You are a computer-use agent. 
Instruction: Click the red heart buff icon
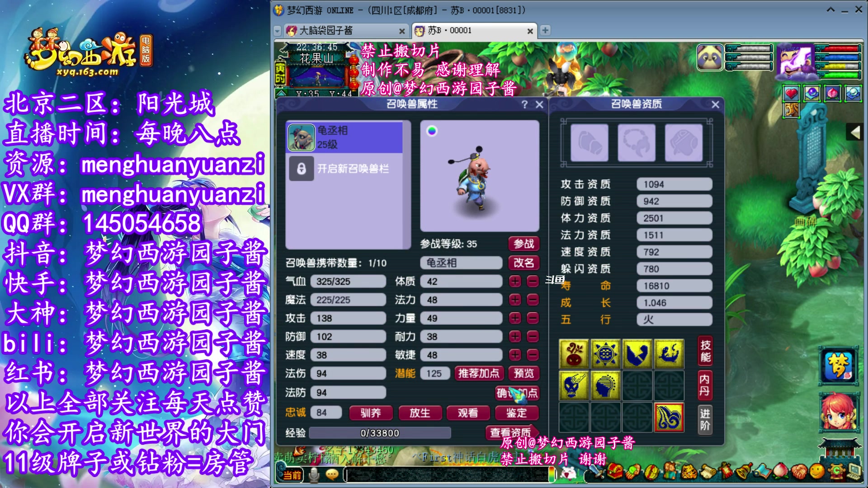tap(791, 94)
